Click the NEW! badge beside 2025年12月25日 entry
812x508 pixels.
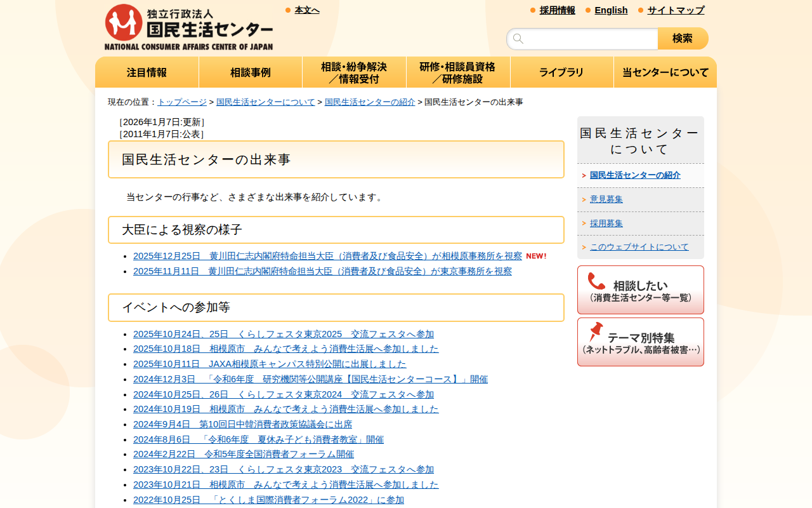tap(536, 256)
